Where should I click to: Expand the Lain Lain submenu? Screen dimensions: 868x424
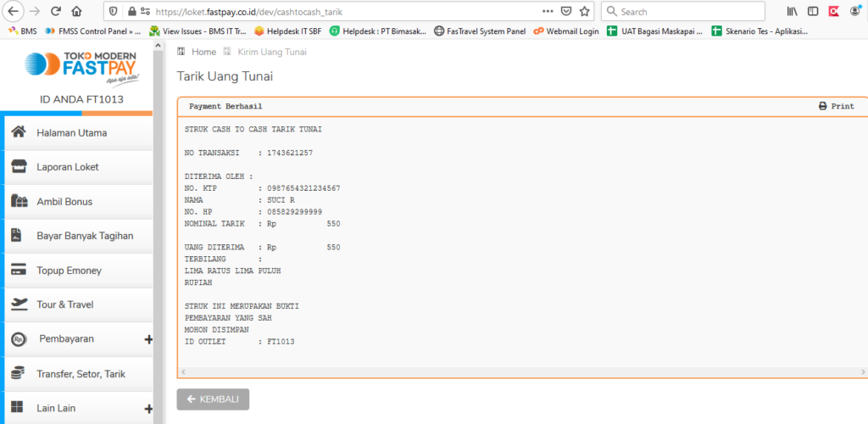148,408
